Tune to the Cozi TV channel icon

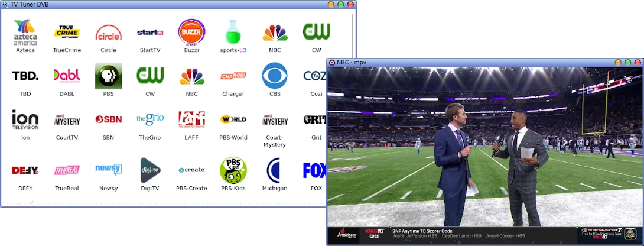(315, 76)
